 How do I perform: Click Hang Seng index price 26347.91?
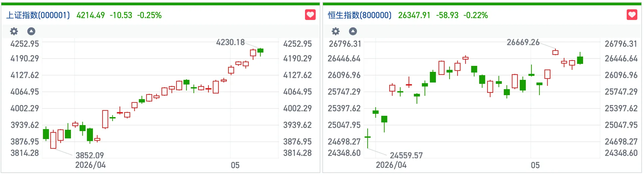(x=414, y=15)
